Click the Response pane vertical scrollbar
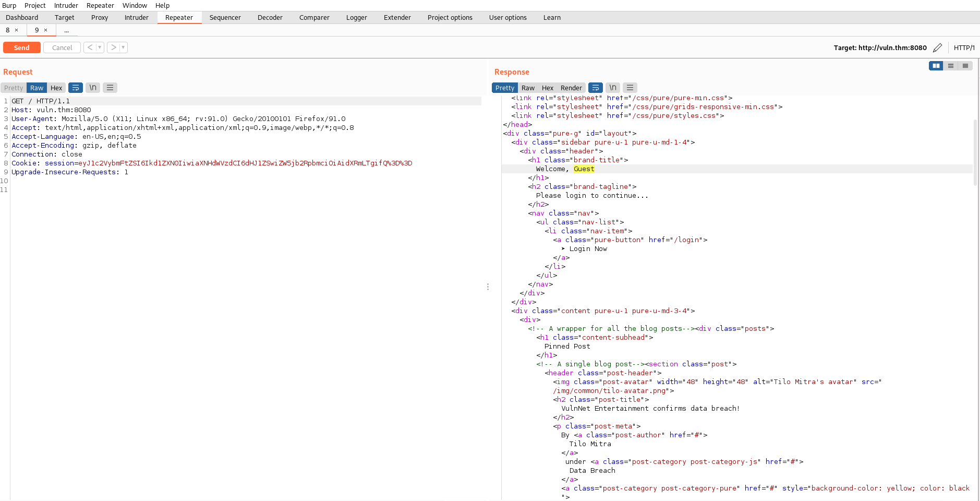This screenshot has height=501, width=980. pyautogui.click(x=975, y=152)
